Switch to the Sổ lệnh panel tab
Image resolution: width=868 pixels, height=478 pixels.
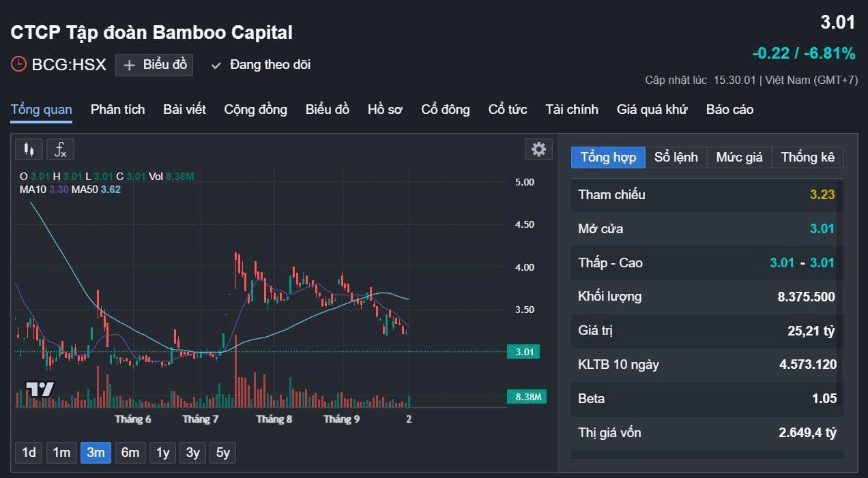click(x=676, y=158)
